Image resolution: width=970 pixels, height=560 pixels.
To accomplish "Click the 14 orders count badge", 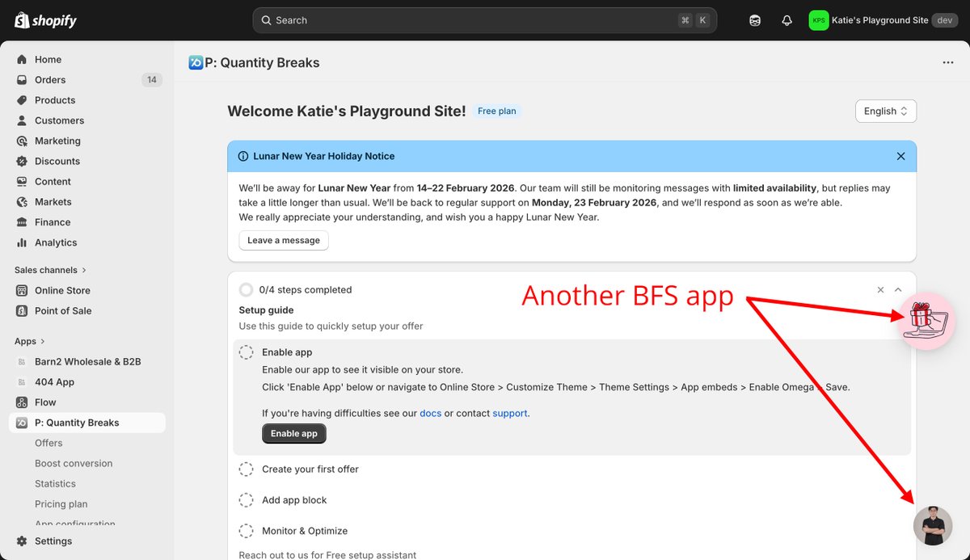I will pyautogui.click(x=151, y=80).
